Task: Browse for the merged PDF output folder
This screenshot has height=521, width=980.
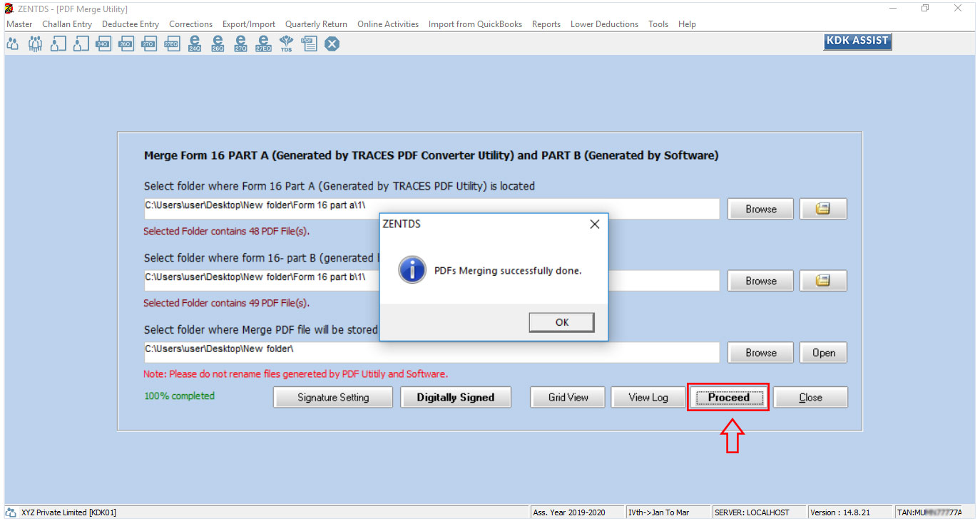Action: [761, 352]
